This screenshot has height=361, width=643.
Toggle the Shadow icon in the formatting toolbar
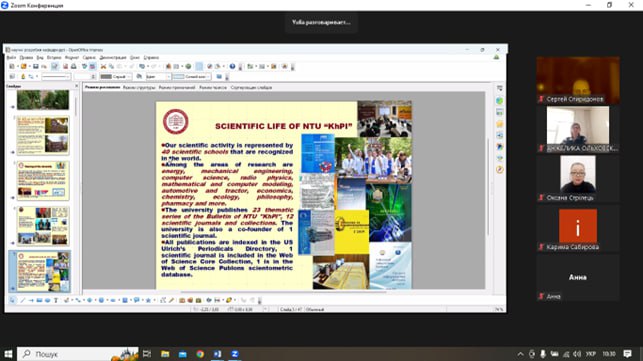pyautogui.click(x=219, y=77)
